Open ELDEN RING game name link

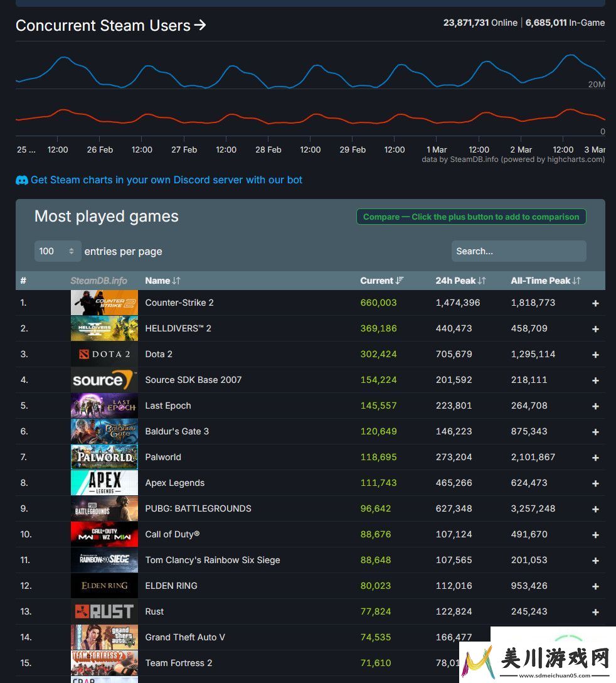click(x=171, y=586)
